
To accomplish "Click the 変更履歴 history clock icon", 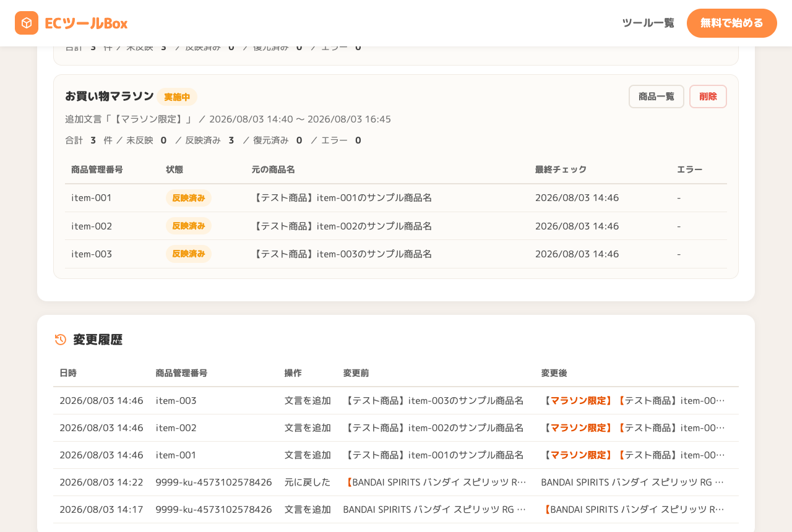I will coord(61,340).
